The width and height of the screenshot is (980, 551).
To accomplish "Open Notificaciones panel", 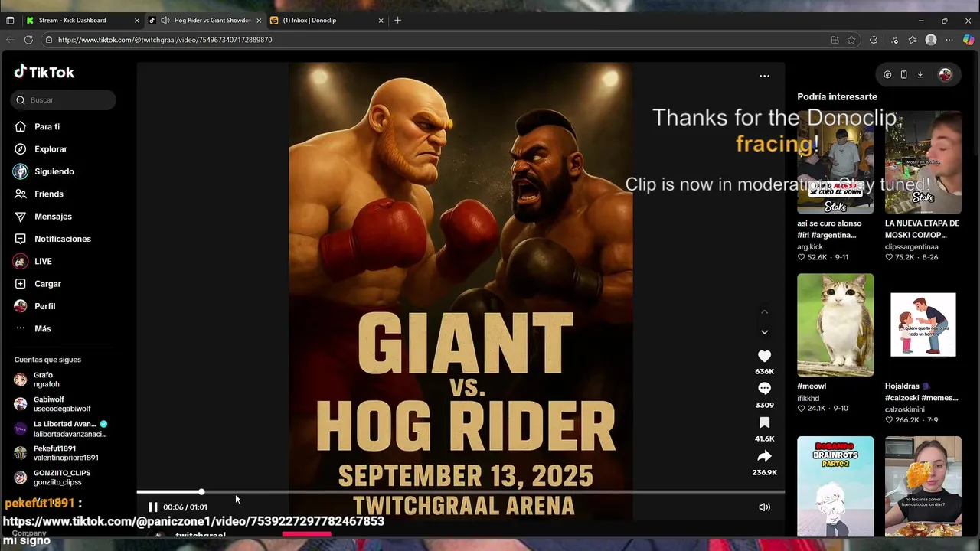I will 52,239.
